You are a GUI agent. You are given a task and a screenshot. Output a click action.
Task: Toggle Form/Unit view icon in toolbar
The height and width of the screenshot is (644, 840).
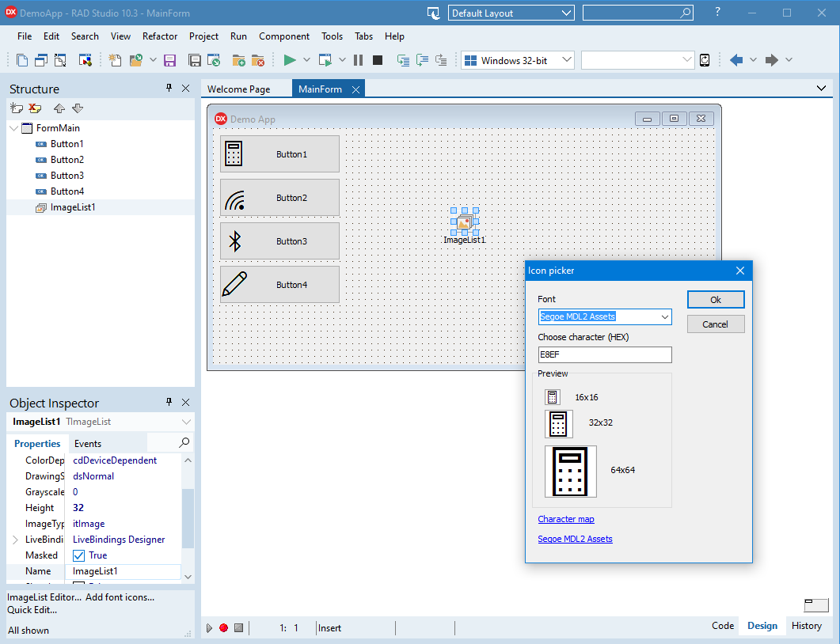coord(60,60)
